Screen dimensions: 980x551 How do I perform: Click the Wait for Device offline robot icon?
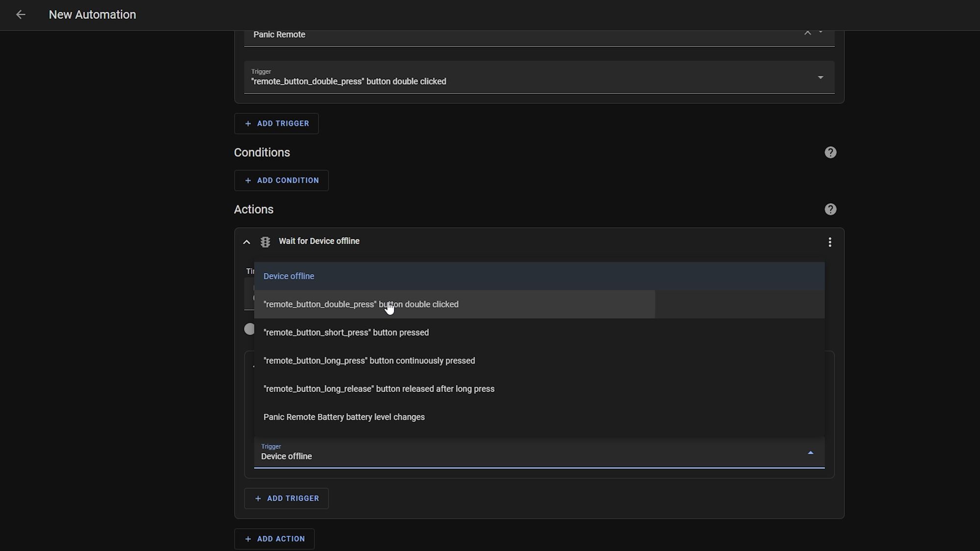pos(265,241)
